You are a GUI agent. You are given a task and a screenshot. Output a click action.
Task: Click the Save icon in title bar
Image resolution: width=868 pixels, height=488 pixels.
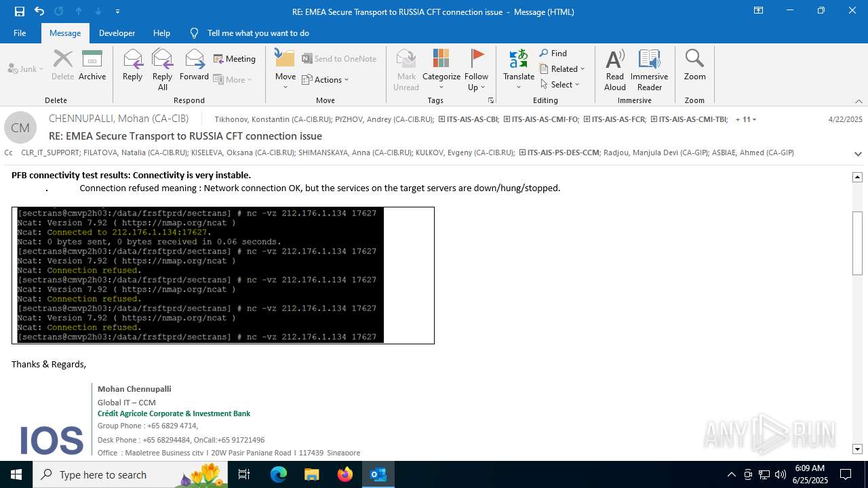click(x=19, y=12)
